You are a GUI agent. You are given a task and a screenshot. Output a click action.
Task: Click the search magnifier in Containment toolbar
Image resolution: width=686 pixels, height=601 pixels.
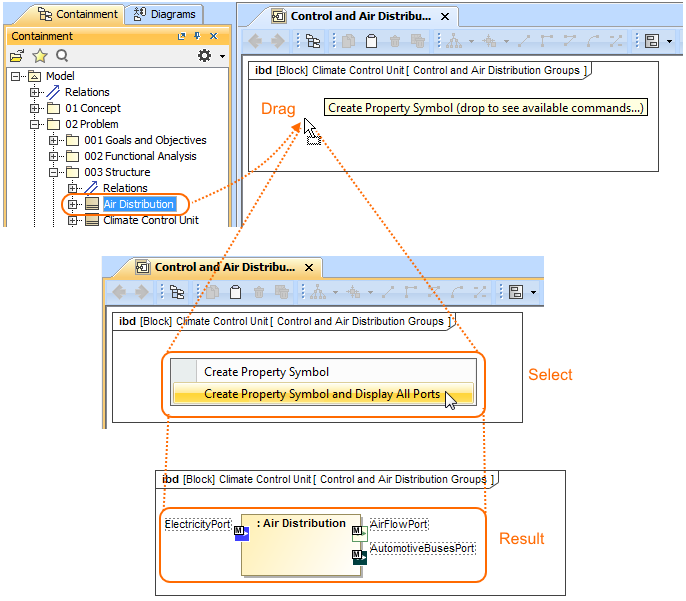62,56
